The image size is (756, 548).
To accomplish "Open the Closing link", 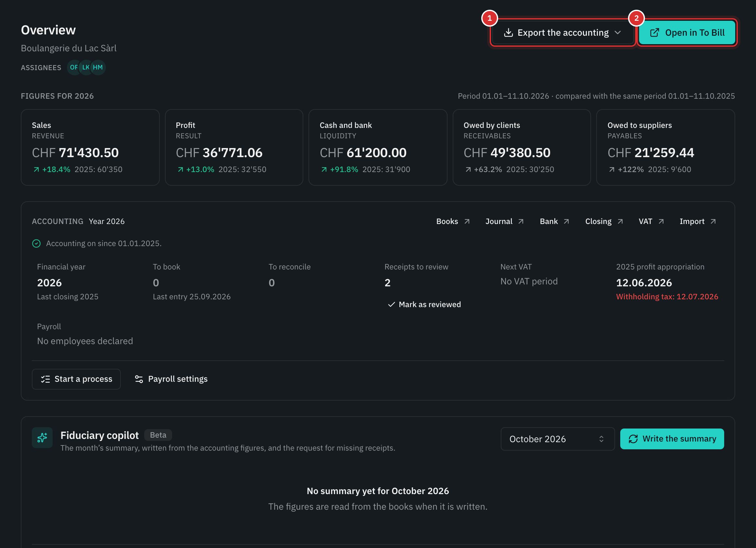I will coord(604,221).
